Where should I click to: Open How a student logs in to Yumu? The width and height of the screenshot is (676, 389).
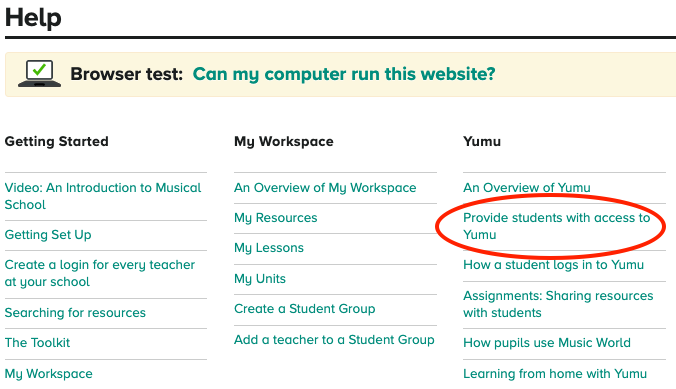click(x=553, y=265)
